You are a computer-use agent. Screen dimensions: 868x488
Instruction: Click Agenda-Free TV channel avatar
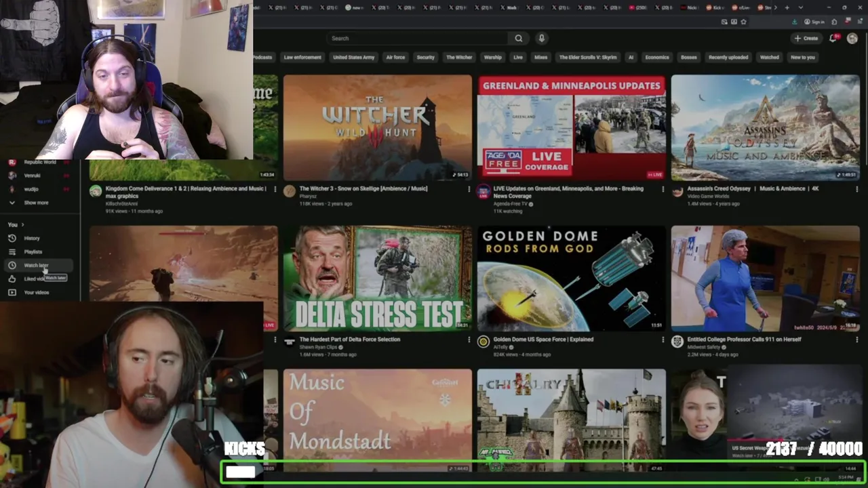(484, 191)
